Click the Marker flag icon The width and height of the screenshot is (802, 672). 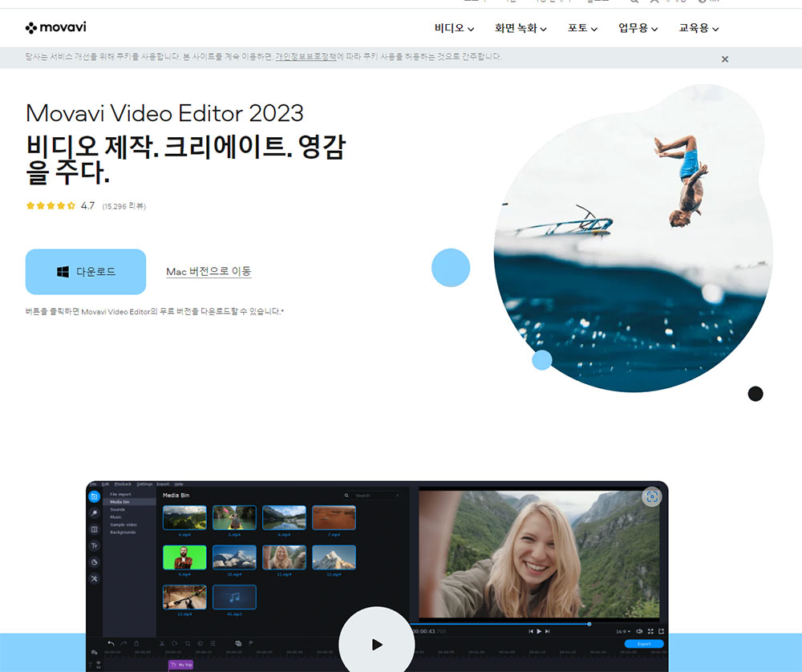250,643
